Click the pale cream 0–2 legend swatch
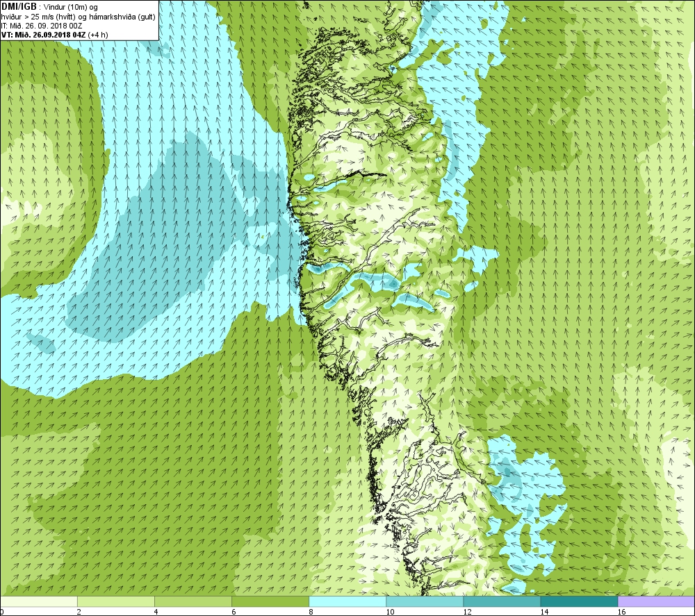Image resolution: width=695 pixels, height=616 pixels. 38,601
